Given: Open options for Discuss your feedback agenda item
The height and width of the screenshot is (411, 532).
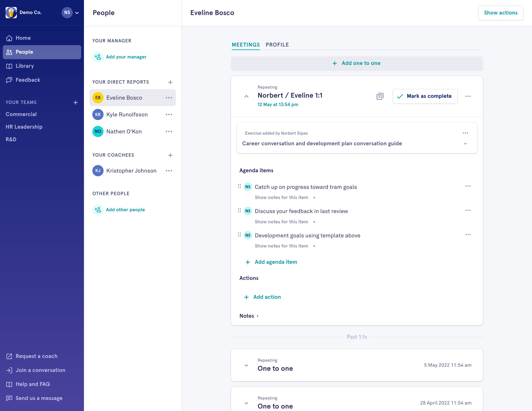Looking at the screenshot, I should point(468,210).
